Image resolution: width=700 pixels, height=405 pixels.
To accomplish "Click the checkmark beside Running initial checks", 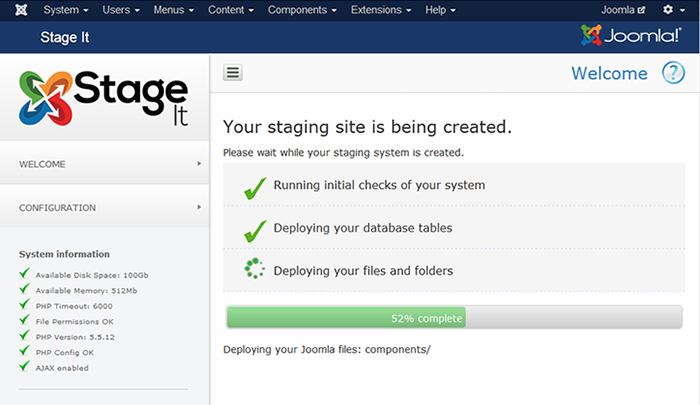I will pos(255,188).
